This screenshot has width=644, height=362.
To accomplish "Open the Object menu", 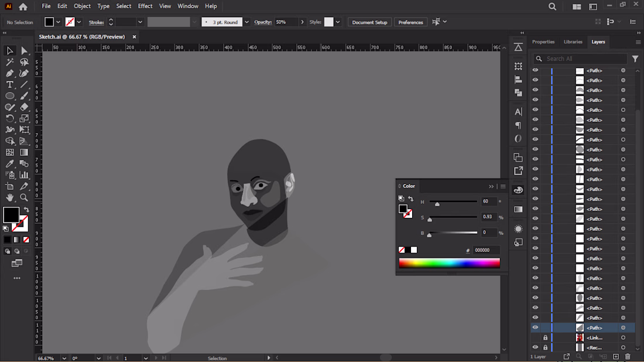I will (x=82, y=6).
